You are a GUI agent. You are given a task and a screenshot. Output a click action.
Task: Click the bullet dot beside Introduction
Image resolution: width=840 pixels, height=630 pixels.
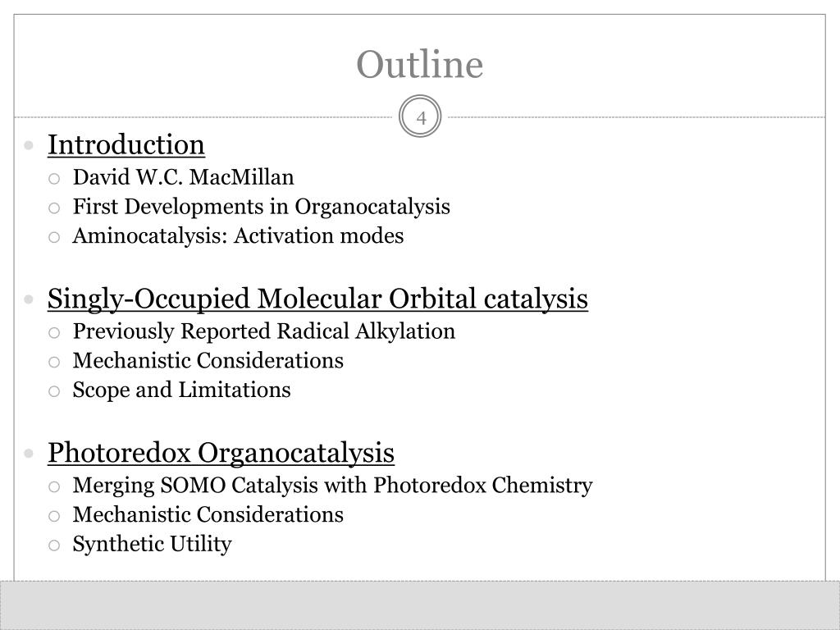click(29, 145)
